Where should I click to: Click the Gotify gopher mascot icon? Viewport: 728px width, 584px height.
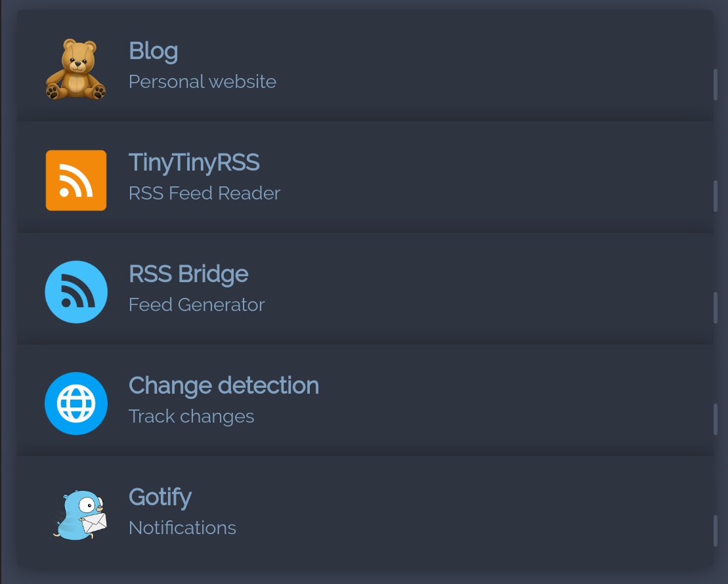pos(79,515)
